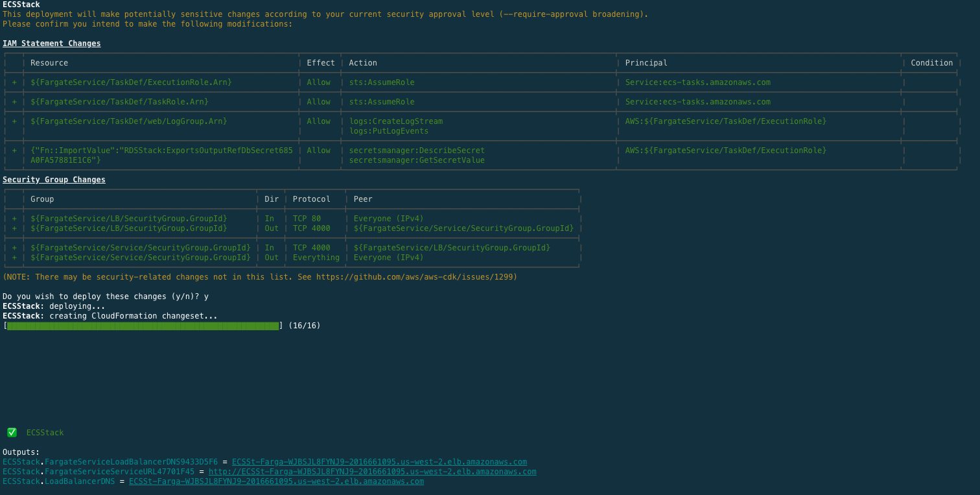Expand the IAM Statement Changes section
The image size is (980, 495).
[51, 43]
